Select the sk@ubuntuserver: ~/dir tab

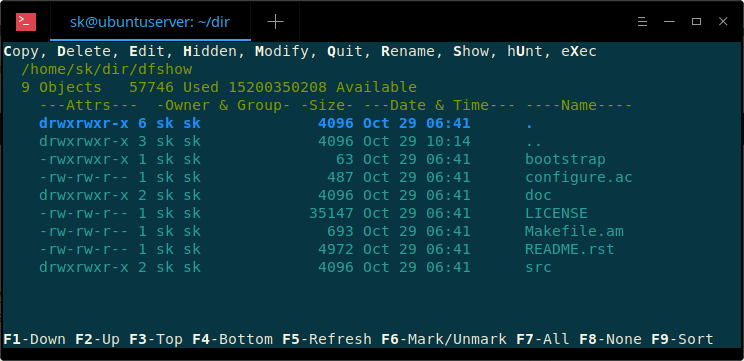point(150,22)
